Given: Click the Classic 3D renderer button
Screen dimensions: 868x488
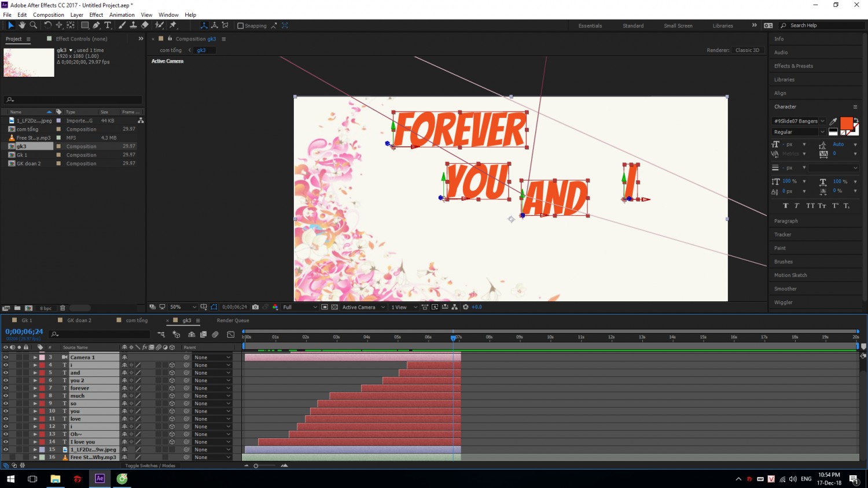Looking at the screenshot, I should coord(747,50).
